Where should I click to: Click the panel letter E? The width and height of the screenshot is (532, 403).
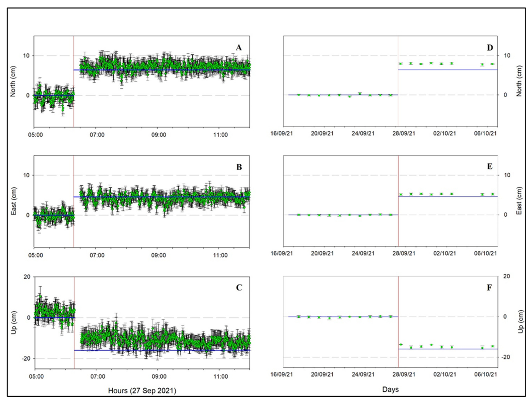(490, 166)
